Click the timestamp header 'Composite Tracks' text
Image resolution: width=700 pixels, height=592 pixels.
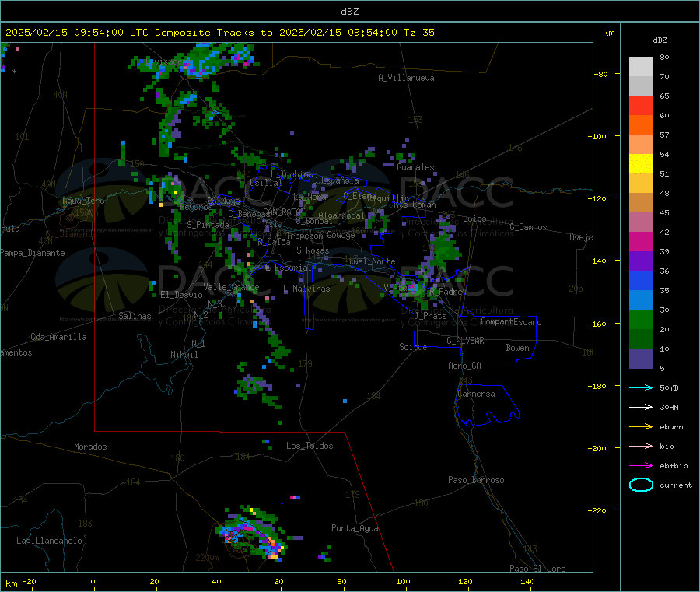(x=204, y=33)
